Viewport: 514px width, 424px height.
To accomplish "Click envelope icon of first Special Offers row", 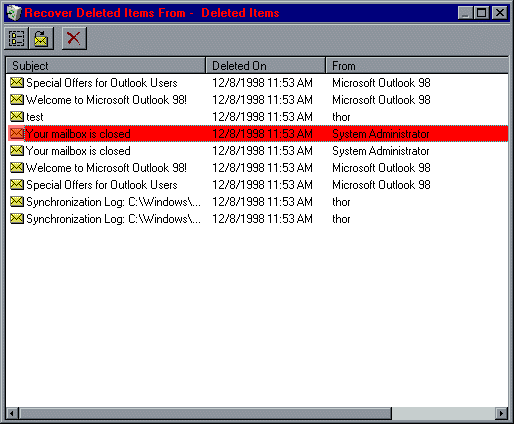I will coord(17,83).
